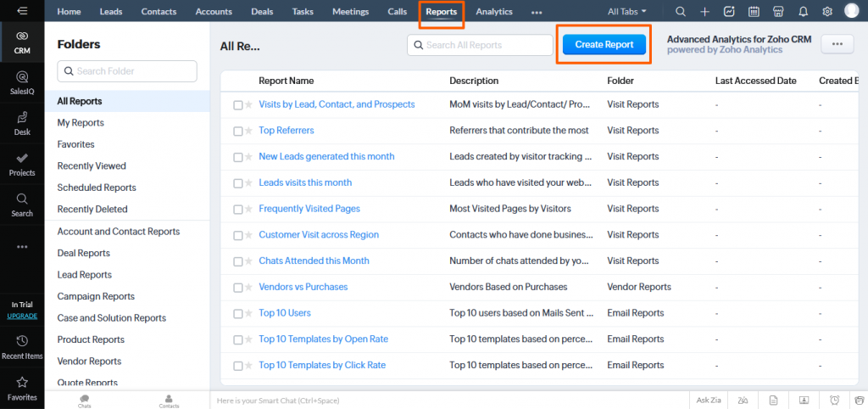Open Contacts in bottom bar
Image resolution: width=868 pixels, height=409 pixels.
click(x=169, y=401)
